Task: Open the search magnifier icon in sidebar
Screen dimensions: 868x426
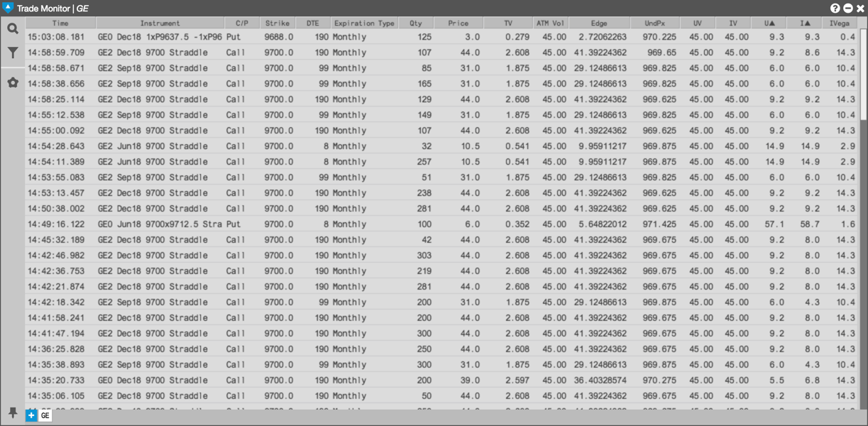Action: pyautogui.click(x=13, y=29)
